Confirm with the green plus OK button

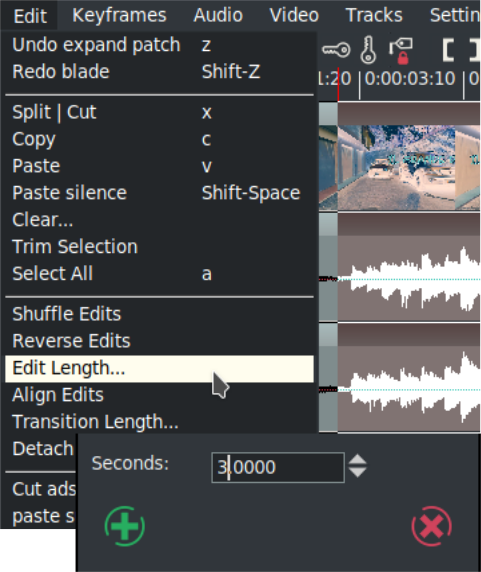point(125,526)
